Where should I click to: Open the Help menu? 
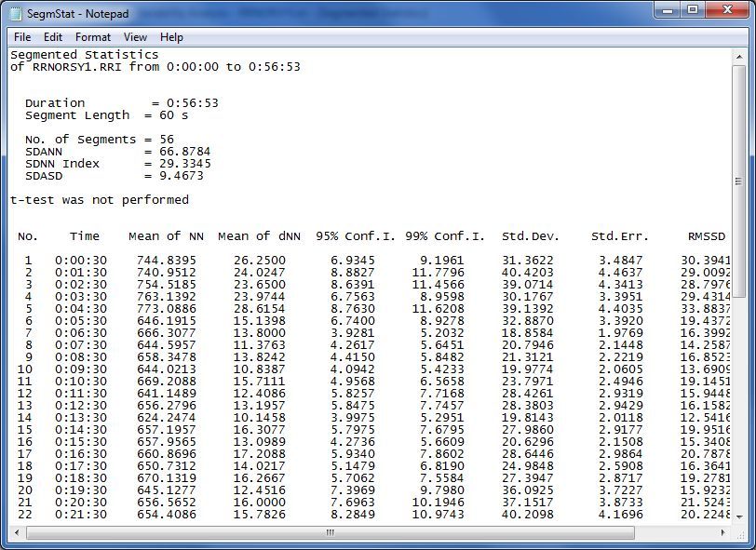pos(171,37)
